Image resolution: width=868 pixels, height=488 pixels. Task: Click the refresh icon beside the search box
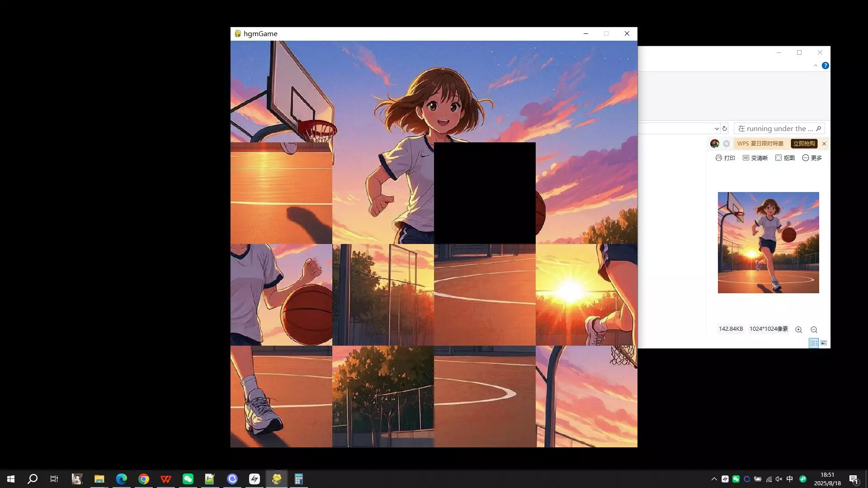pyautogui.click(x=725, y=128)
